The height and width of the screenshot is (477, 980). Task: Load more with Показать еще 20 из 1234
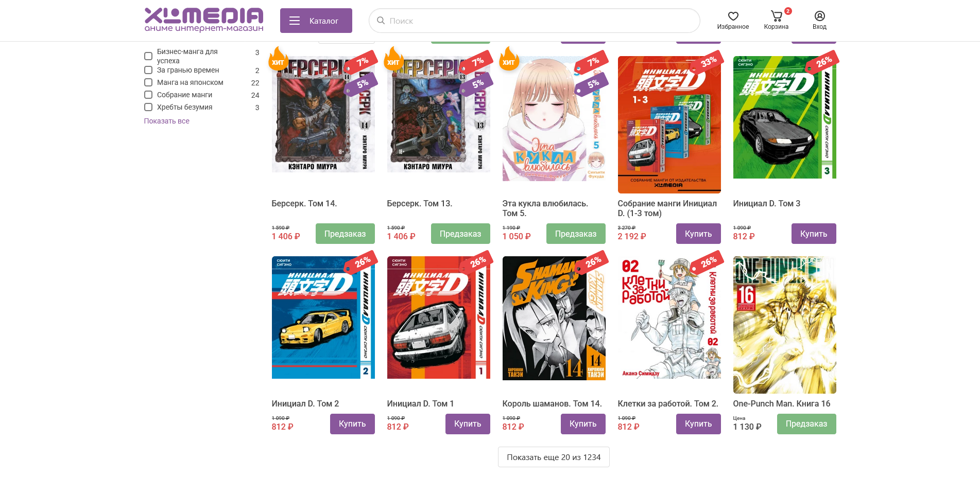click(x=554, y=457)
